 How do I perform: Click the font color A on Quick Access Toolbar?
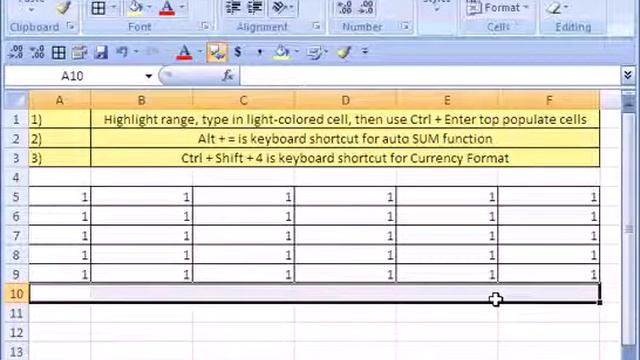pyautogui.click(x=184, y=52)
